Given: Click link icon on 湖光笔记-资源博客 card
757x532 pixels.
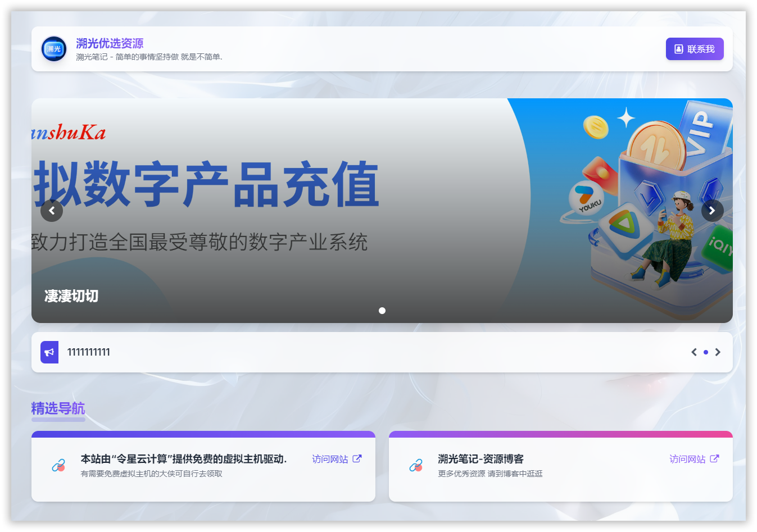Looking at the screenshot, I should (416, 466).
